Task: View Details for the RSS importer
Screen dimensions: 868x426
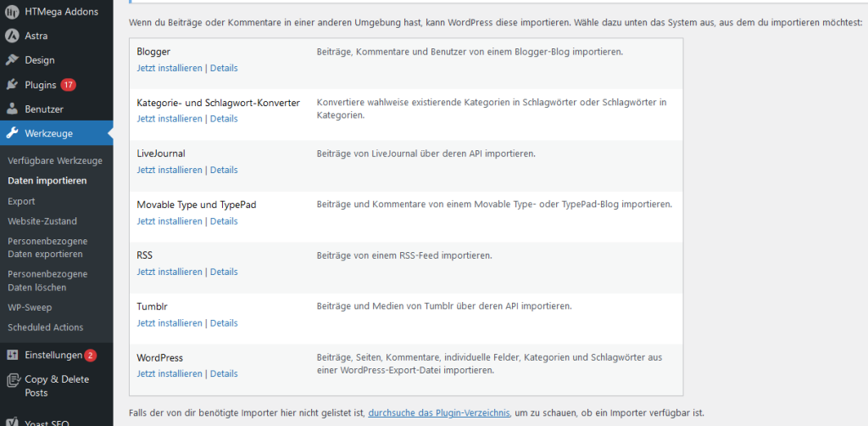Action: 224,272
